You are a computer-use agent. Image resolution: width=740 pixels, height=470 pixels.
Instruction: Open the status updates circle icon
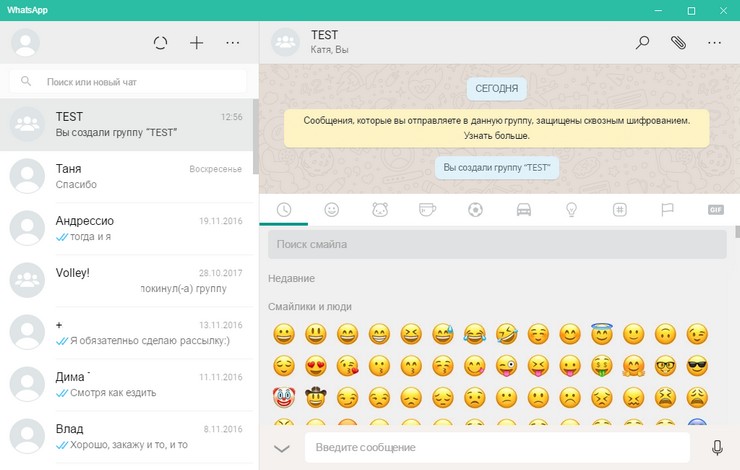(x=160, y=43)
